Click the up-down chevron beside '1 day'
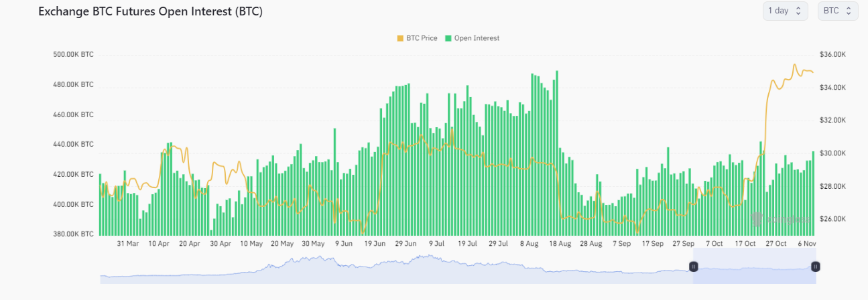868x300 pixels. pyautogui.click(x=798, y=11)
